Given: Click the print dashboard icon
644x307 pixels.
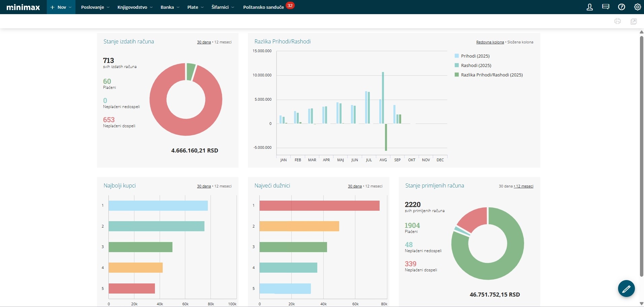Looking at the screenshot, I should 617,21.
